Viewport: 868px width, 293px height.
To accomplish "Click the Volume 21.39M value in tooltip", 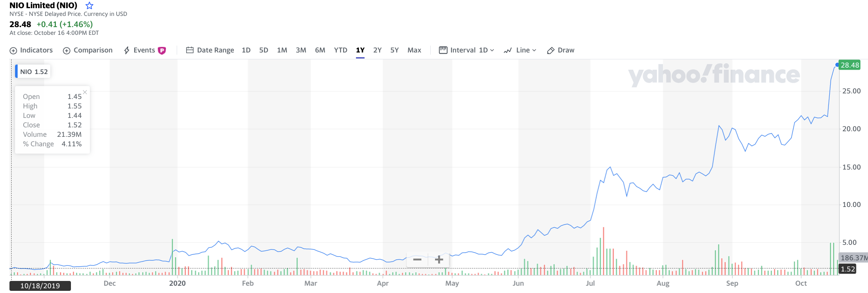I will coord(69,134).
